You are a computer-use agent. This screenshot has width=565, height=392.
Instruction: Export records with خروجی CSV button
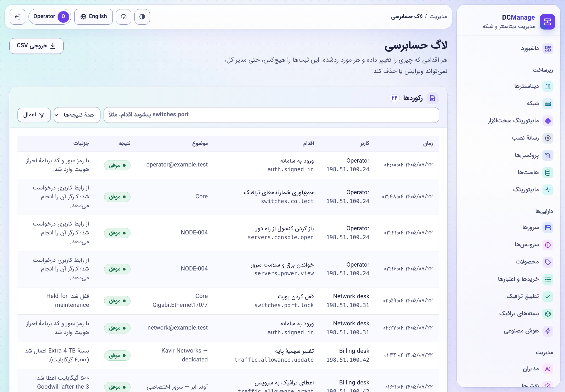tap(36, 46)
